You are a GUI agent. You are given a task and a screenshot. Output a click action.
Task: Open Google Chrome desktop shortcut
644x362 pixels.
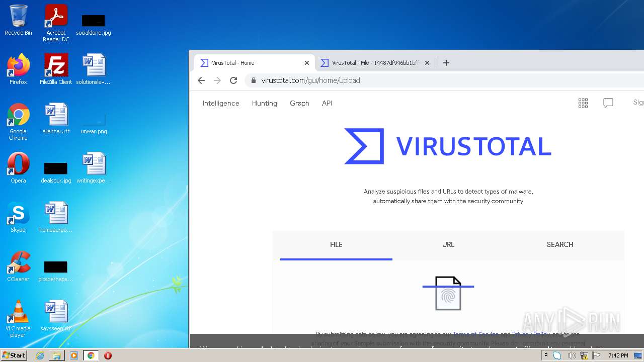click(18, 122)
